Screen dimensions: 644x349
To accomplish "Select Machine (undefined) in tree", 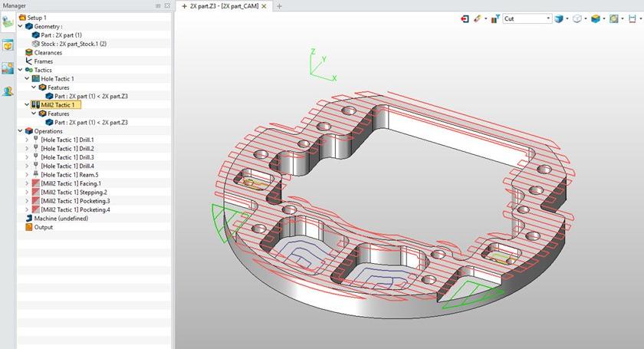I will pyautogui.click(x=61, y=219).
